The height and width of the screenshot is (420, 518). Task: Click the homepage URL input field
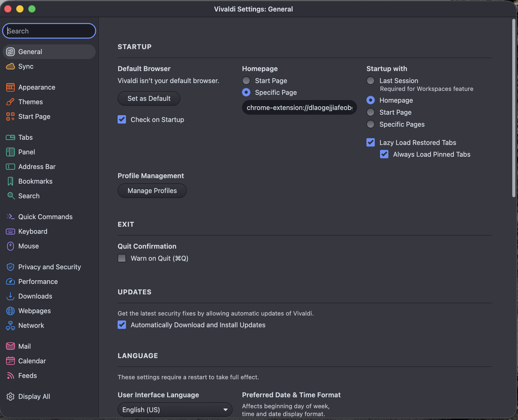tap(299, 108)
